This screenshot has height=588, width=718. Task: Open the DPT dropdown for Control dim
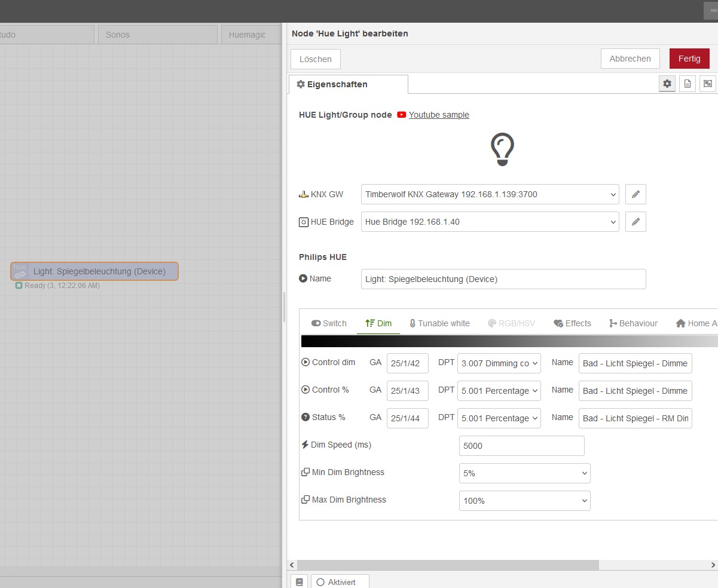tap(499, 363)
